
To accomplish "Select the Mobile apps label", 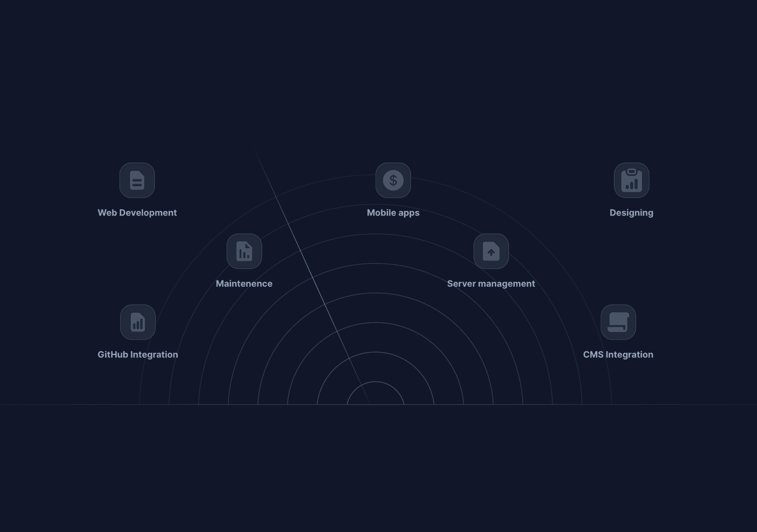I will pyautogui.click(x=393, y=213).
